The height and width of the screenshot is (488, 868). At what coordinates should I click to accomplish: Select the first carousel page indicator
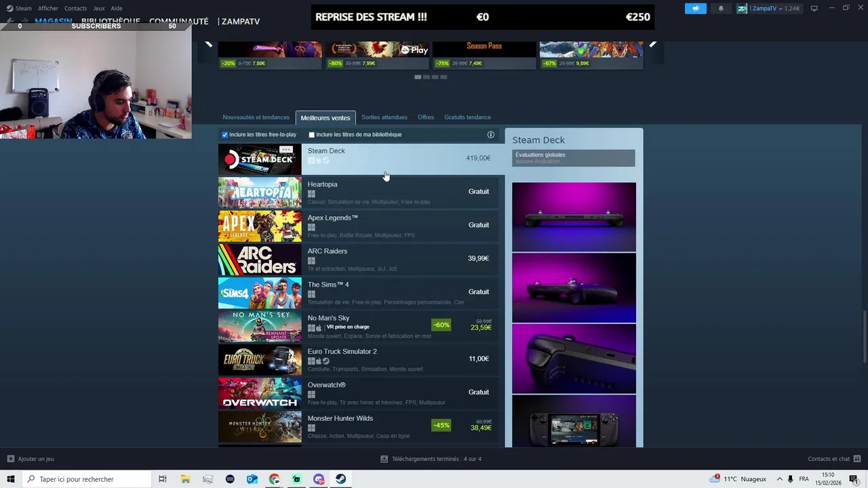(x=418, y=77)
